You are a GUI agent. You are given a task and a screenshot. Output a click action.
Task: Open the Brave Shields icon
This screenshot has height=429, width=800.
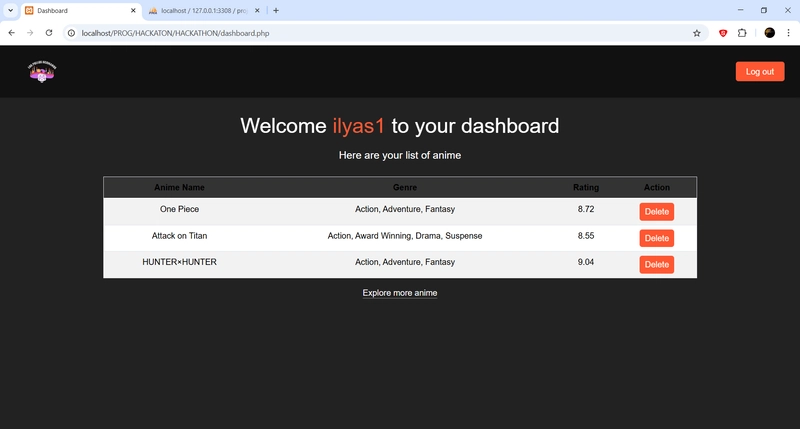coord(723,33)
